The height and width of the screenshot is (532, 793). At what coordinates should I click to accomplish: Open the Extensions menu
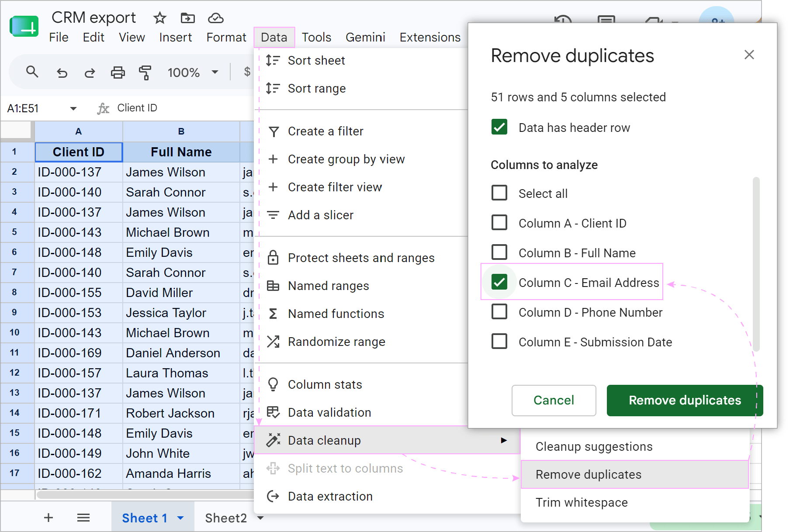coord(430,38)
